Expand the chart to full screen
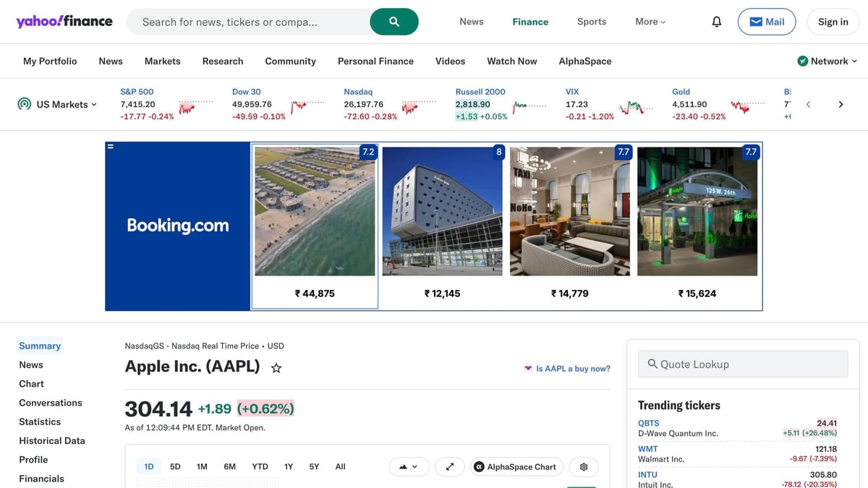868x488 pixels. [x=449, y=467]
